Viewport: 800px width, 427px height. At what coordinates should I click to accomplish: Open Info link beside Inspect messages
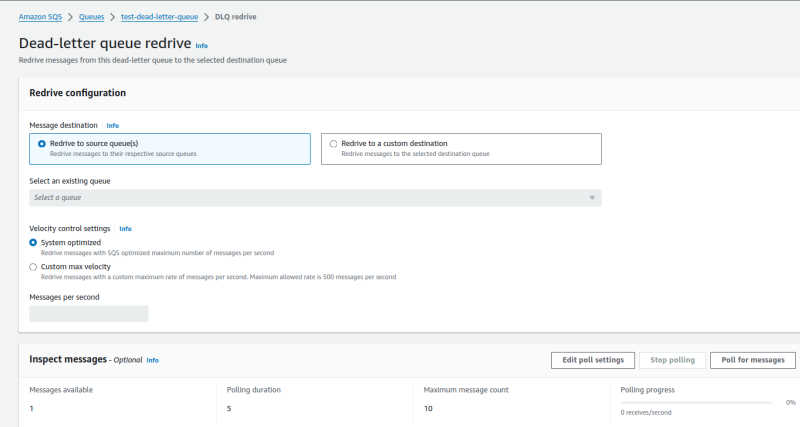click(153, 360)
